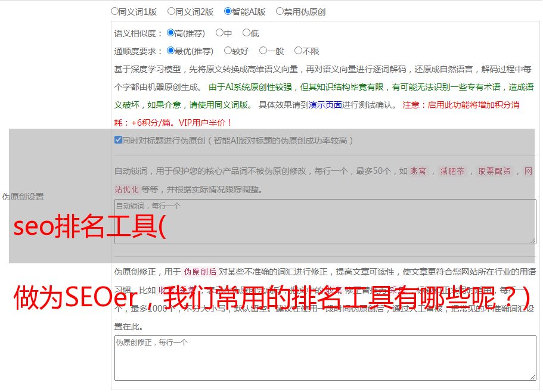Set 通顺度要求 to 较好
This screenshot has height=392, width=543.
(x=228, y=51)
